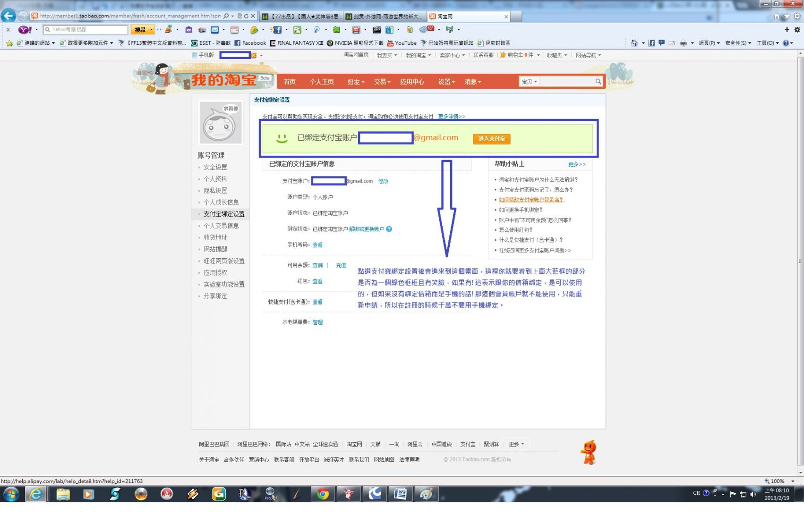Click the Facebook icon in Yahoo toolbar
This screenshot has width=804, height=532.
pyautogui.click(x=277, y=30)
